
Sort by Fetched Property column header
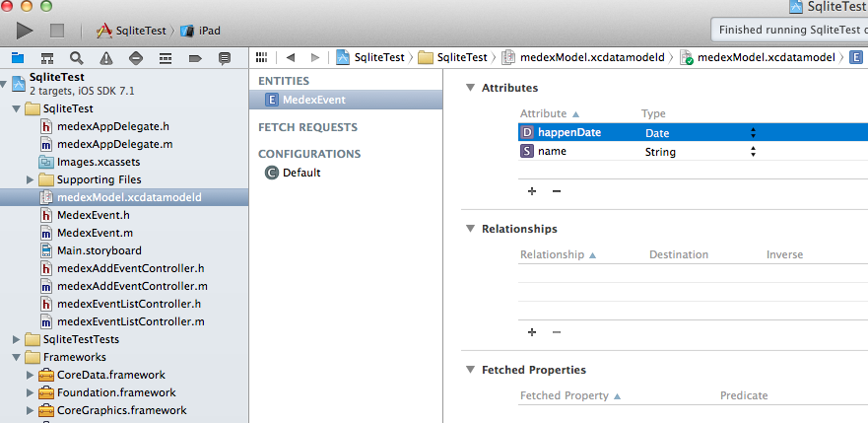tap(570, 395)
